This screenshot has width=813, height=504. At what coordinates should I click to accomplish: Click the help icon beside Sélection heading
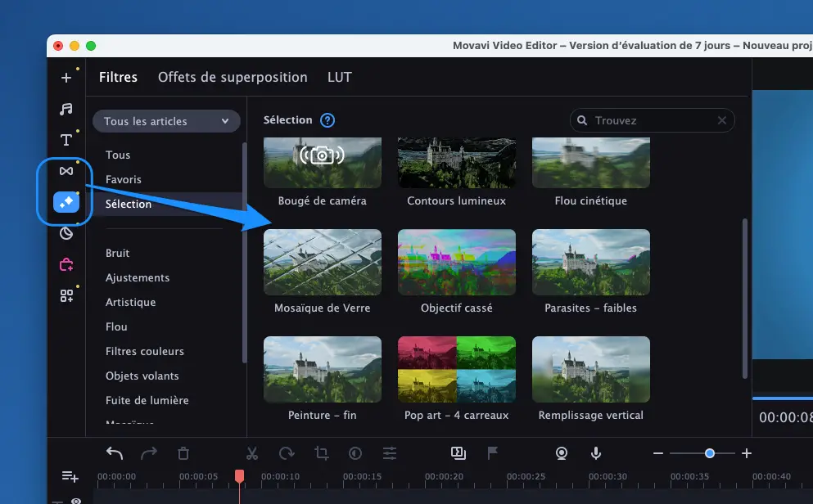(x=327, y=120)
